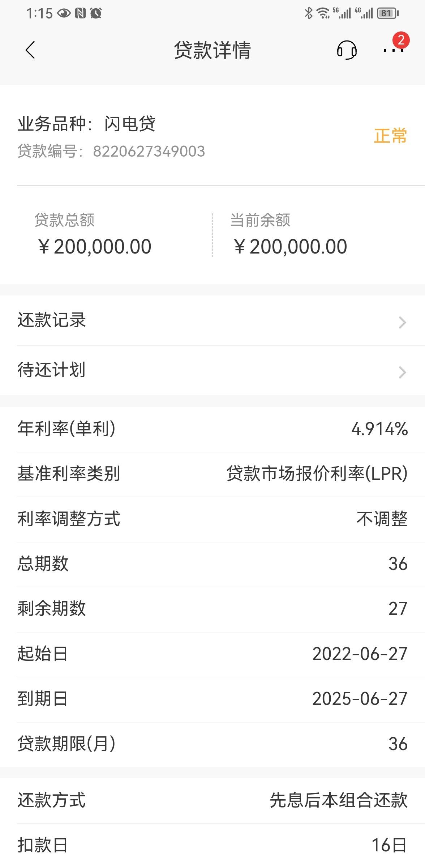Select the 还款方式 row

pos(212,800)
